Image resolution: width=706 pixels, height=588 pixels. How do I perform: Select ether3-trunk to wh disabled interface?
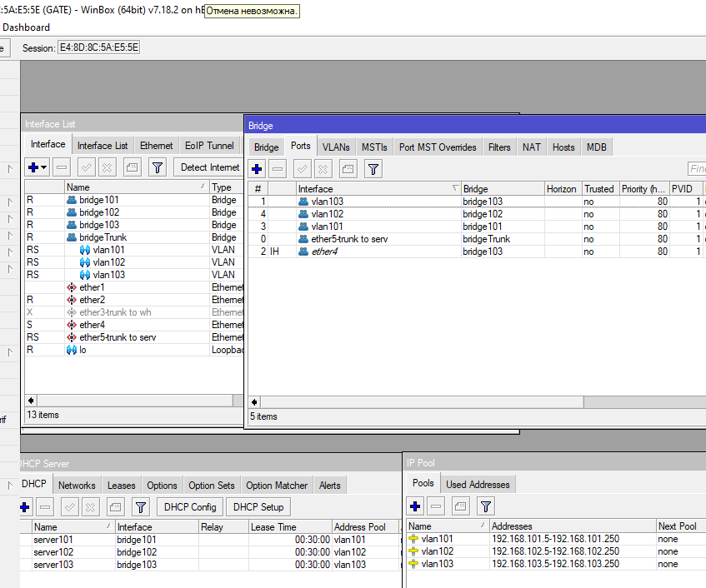[x=134, y=312]
